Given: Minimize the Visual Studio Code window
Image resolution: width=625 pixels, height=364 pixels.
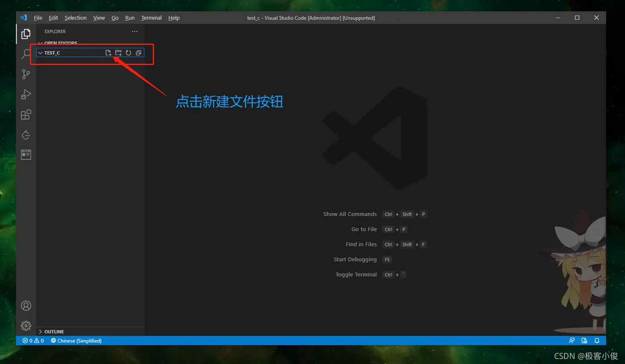Looking at the screenshot, I should (x=558, y=18).
